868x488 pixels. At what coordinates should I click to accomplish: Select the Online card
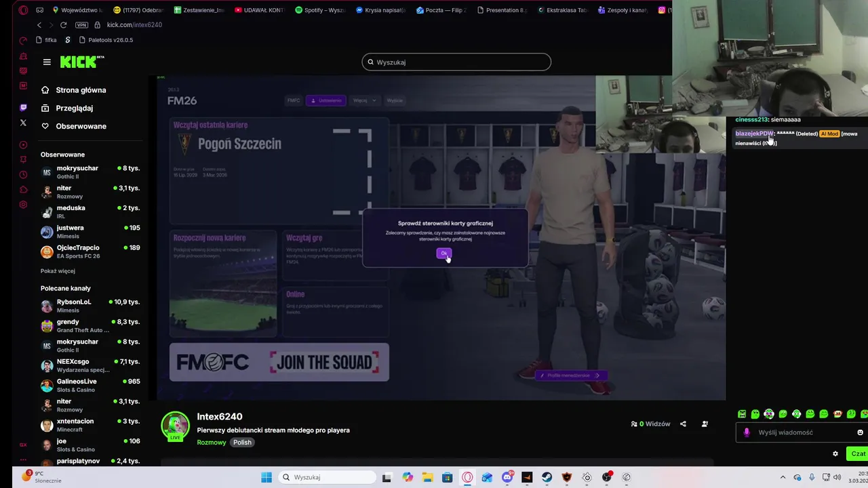(x=336, y=312)
